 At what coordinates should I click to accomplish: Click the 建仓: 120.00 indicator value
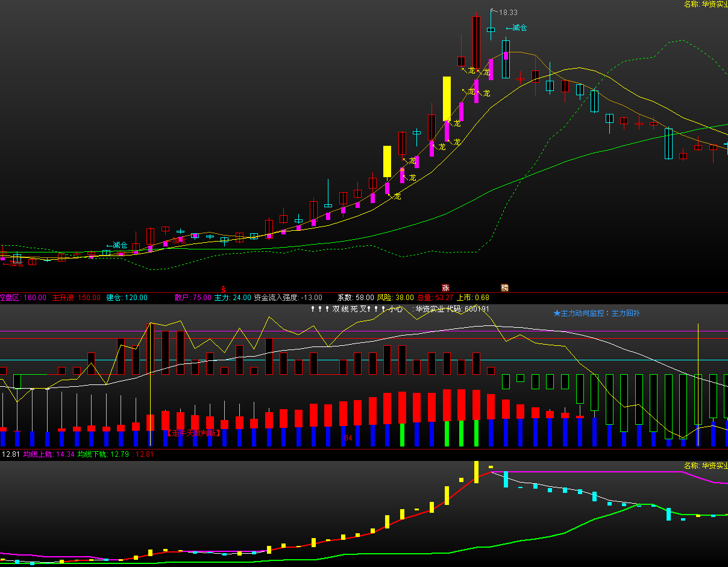click(127, 298)
